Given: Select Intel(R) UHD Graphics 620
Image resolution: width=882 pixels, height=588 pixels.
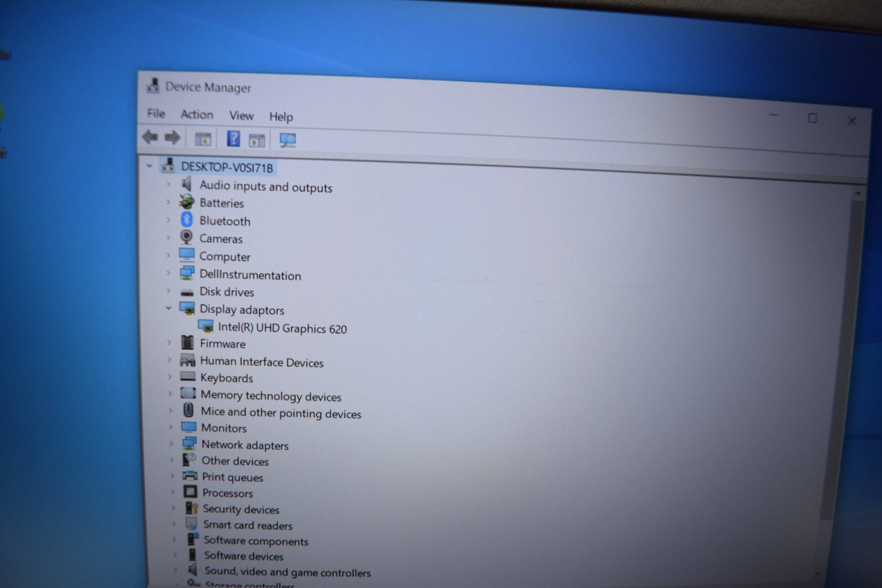Looking at the screenshot, I should coord(283,328).
